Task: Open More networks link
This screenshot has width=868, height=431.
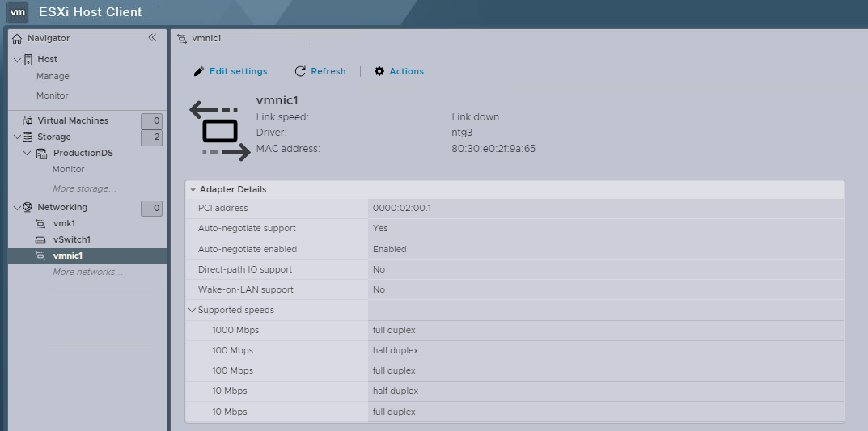Action: tap(87, 272)
